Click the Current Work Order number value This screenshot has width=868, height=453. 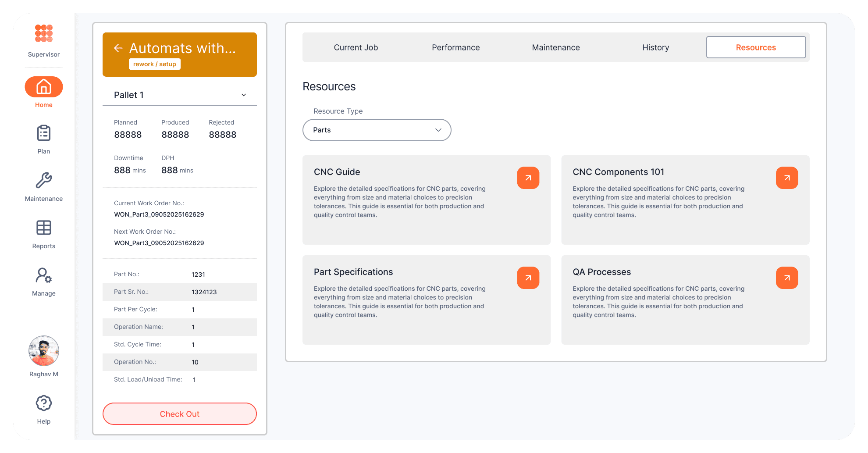pyautogui.click(x=159, y=214)
